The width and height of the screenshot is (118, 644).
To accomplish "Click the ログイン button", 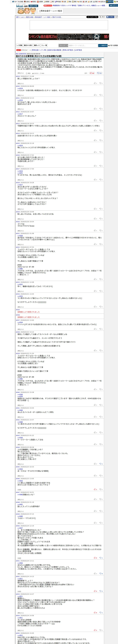I will tap(113, 5).
